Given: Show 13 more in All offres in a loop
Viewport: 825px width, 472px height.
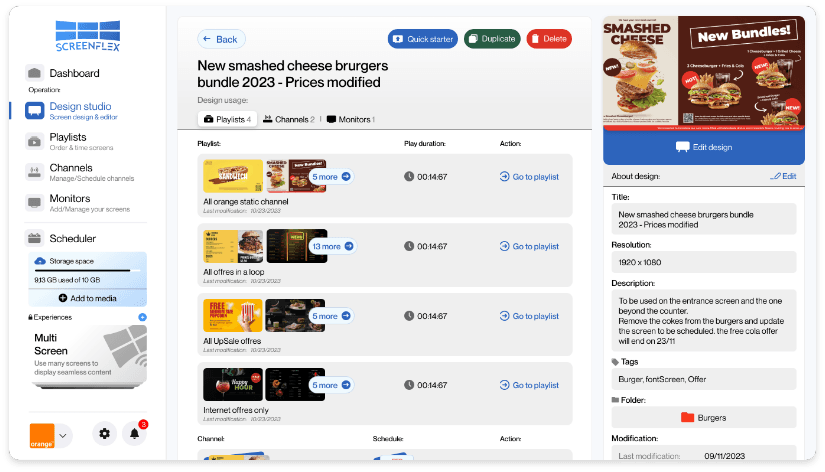Looking at the screenshot, I should click(x=333, y=246).
